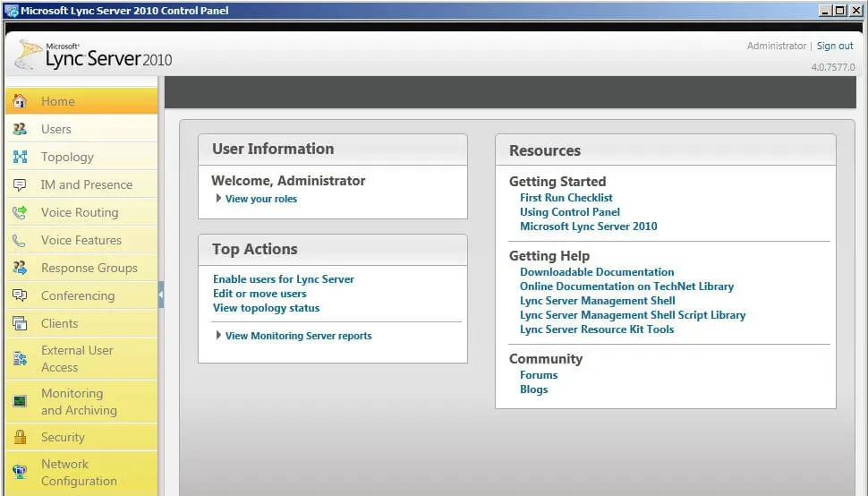Go to the Security section

coord(81,437)
